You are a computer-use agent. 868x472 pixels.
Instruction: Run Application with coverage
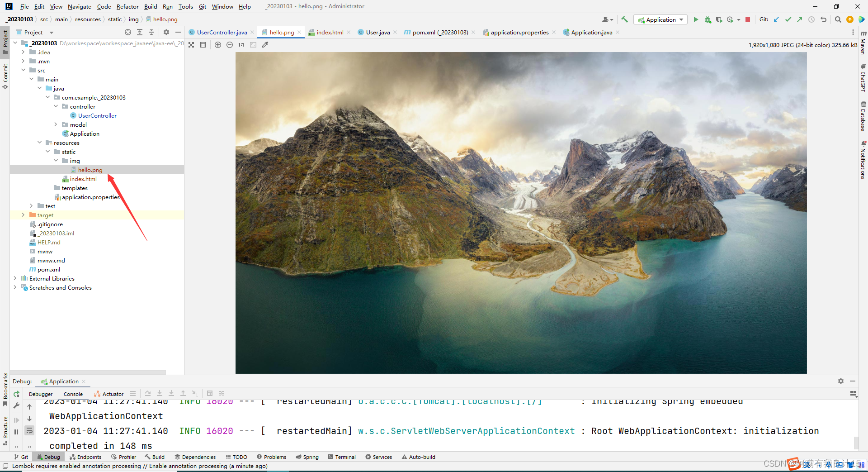point(719,19)
